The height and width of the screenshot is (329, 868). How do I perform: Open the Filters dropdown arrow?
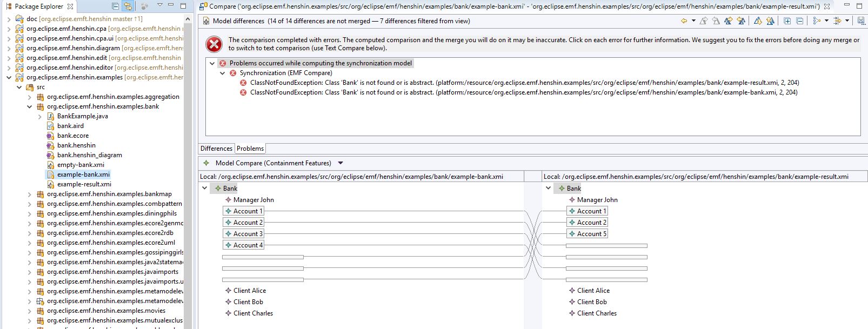click(847, 21)
